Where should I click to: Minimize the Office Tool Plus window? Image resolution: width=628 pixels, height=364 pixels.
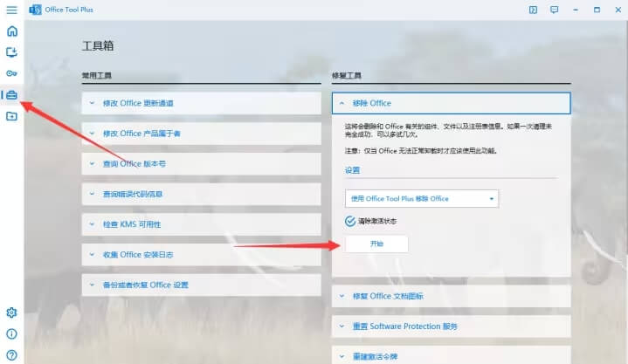pyautogui.click(x=576, y=10)
